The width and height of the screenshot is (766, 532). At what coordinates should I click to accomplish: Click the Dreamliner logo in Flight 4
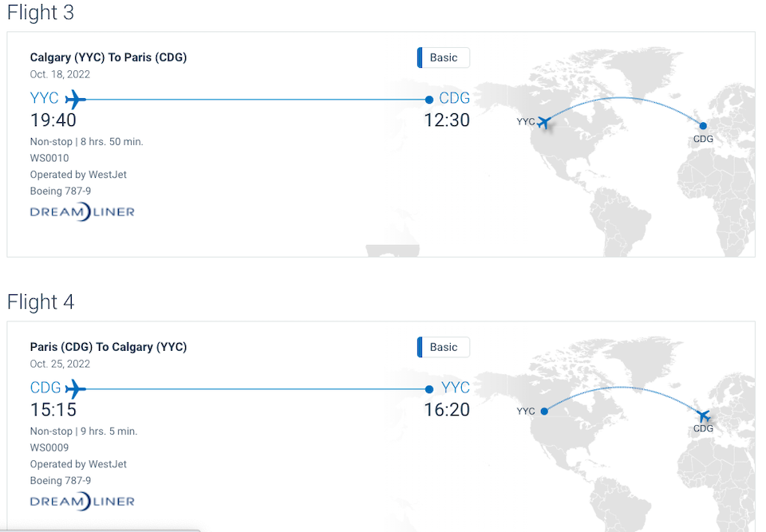click(x=82, y=502)
